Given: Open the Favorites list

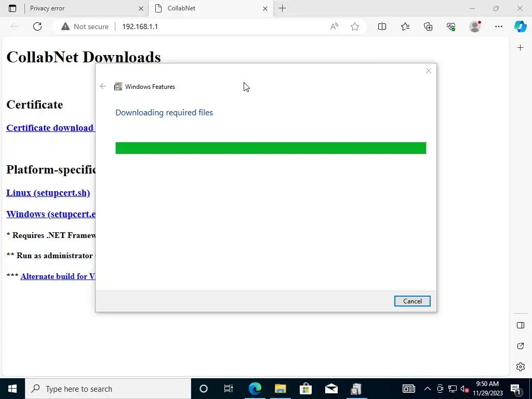Looking at the screenshot, I should click(405, 26).
